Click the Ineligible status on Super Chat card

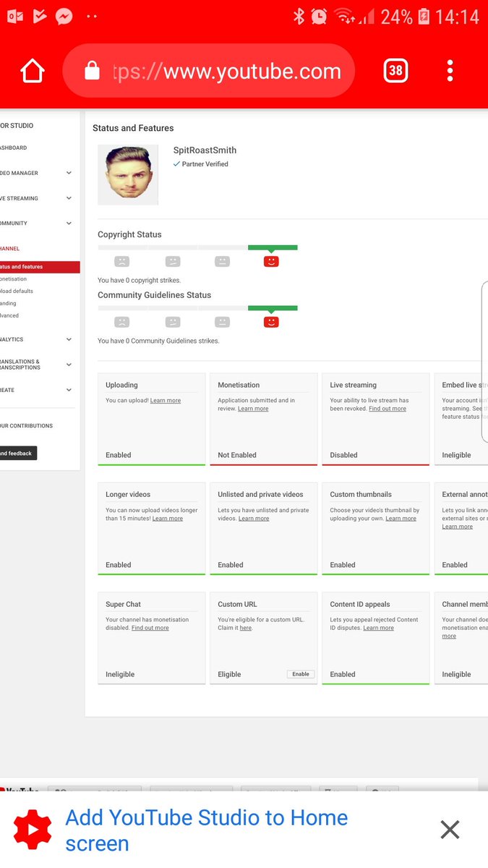pos(120,674)
